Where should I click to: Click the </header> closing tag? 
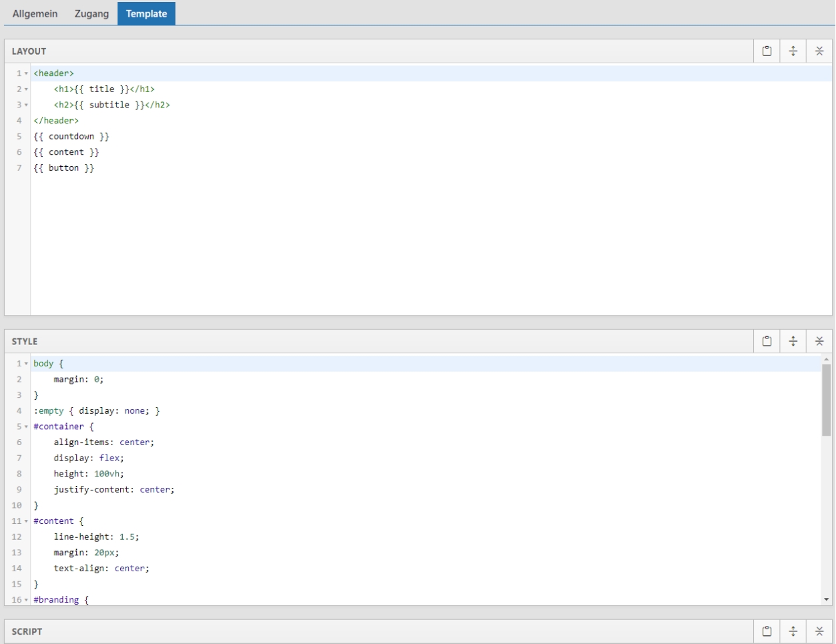[x=56, y=121]
